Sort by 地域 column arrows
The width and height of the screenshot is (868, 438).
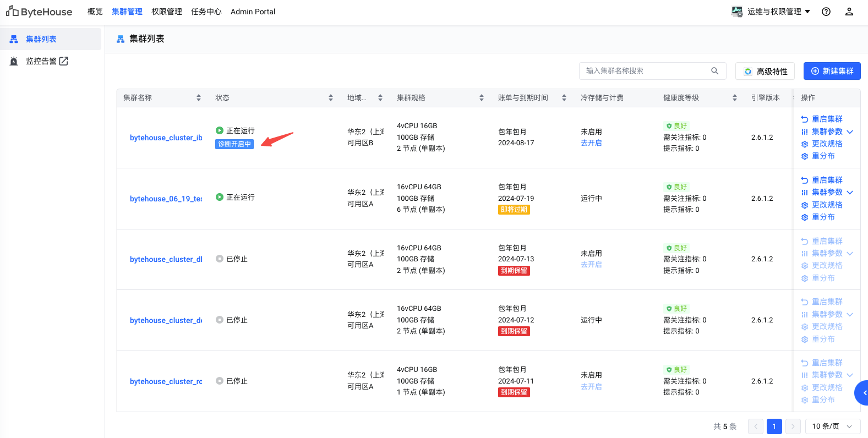380,98
